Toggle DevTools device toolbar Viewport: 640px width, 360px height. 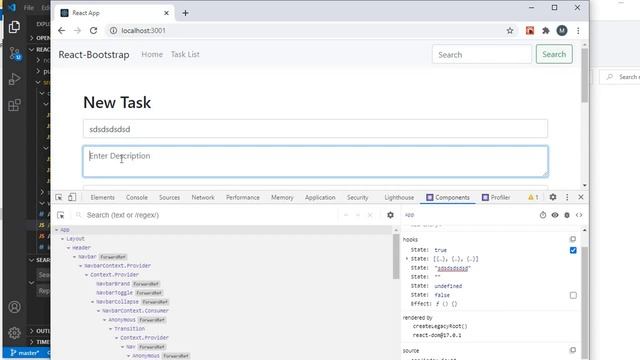72,197
